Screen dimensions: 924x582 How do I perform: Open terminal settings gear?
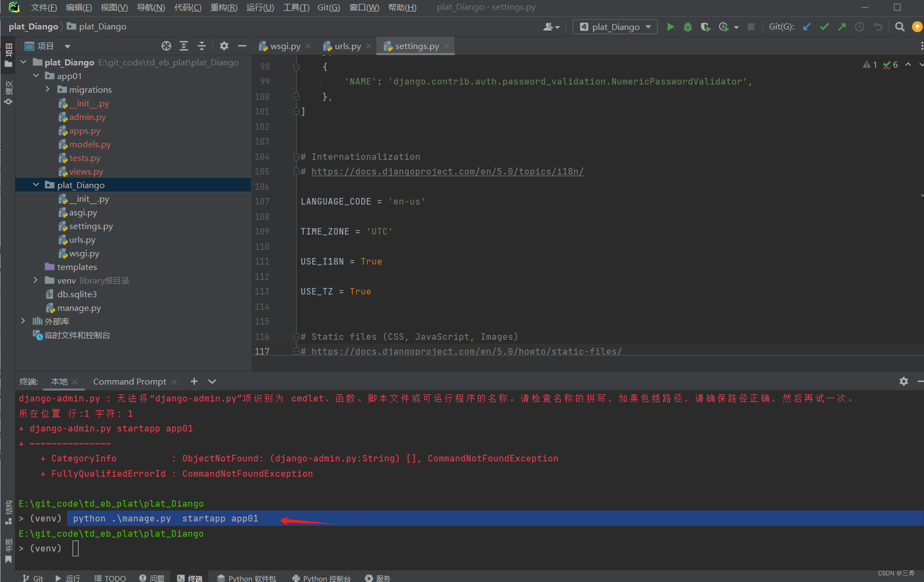(x=904, y=381)
